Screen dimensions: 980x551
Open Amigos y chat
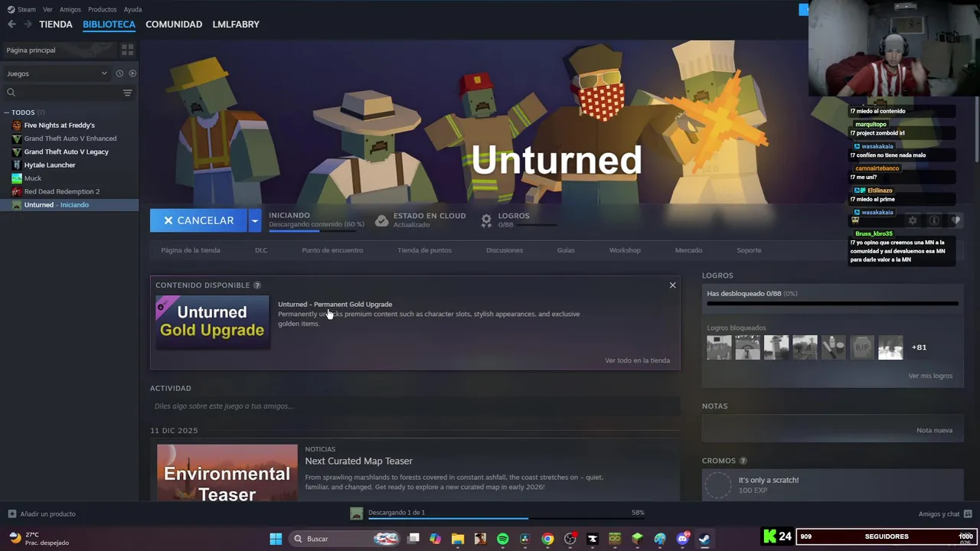(946, 514)
